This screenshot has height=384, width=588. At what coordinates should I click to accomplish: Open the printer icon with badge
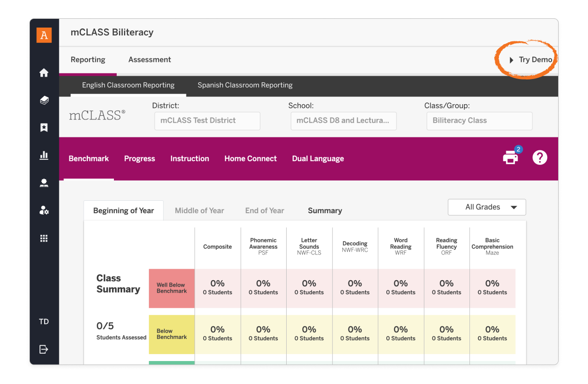(511, 158)
